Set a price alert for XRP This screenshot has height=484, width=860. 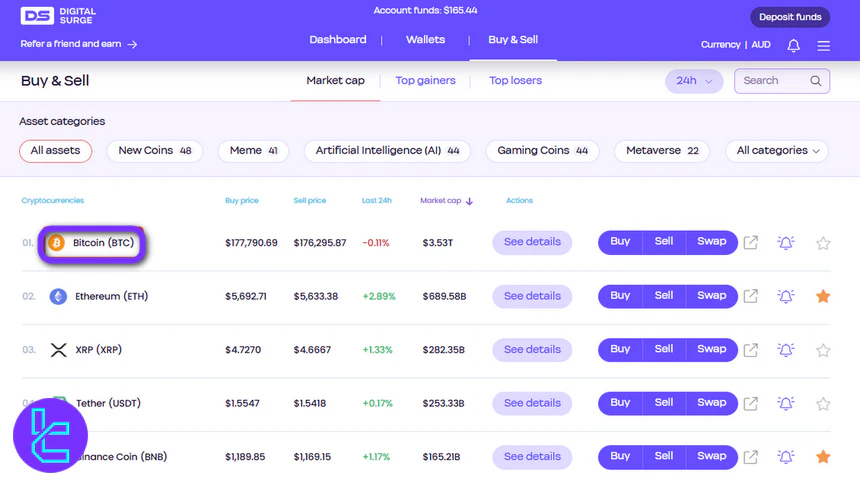[785, 350]
